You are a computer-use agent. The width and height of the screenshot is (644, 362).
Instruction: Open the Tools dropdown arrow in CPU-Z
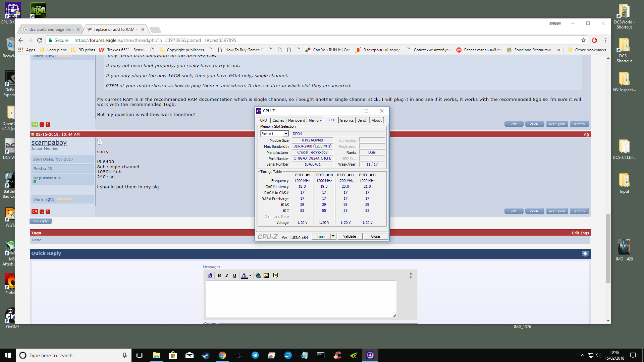(x=333, y=236)
